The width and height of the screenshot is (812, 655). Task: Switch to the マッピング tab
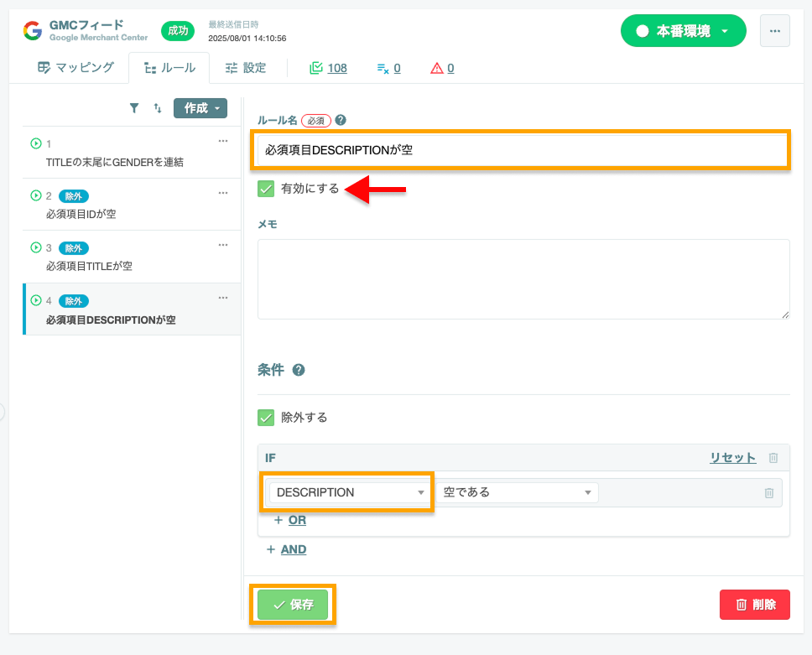tap(75, 68)
